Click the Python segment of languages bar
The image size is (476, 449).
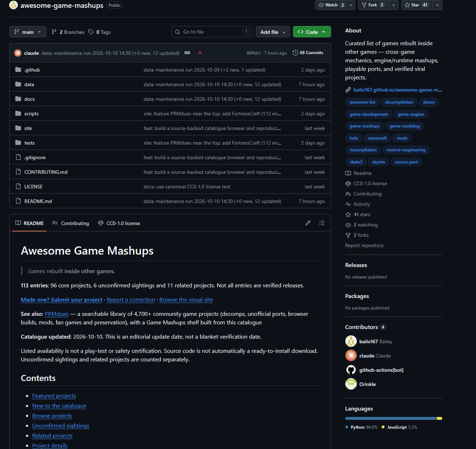click(x=391, y=418)
